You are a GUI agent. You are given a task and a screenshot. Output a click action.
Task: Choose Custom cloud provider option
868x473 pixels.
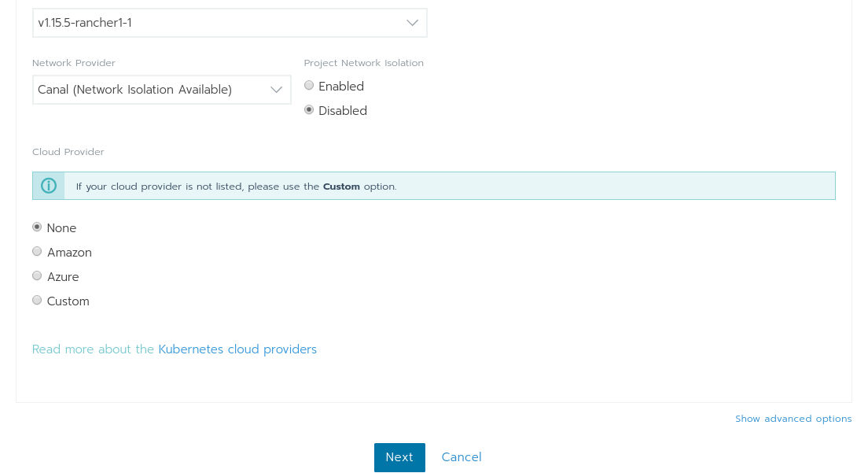pos(37,300)
